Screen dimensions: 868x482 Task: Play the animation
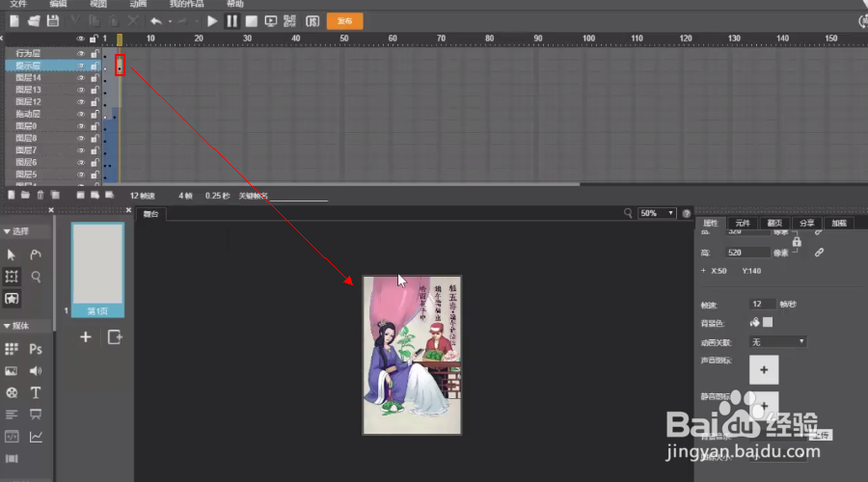point(212,21)
